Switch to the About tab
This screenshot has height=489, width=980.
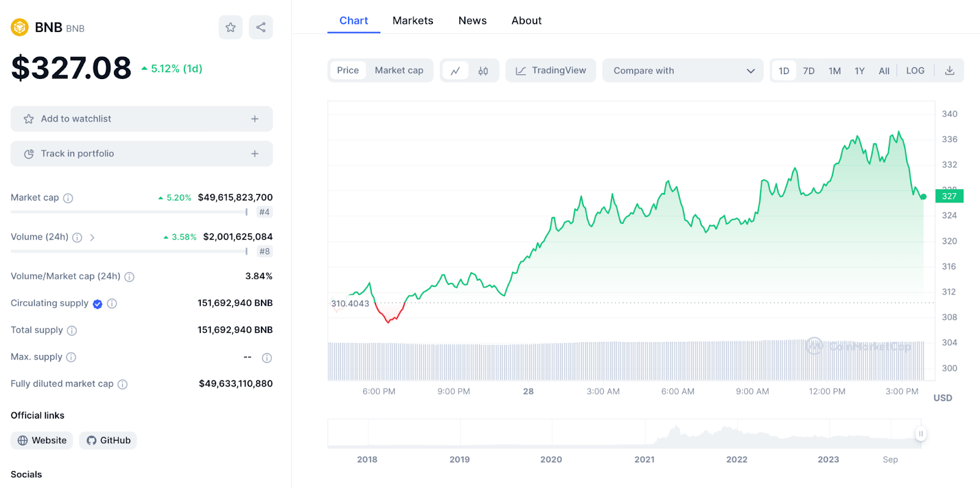[x=527, y=20]
